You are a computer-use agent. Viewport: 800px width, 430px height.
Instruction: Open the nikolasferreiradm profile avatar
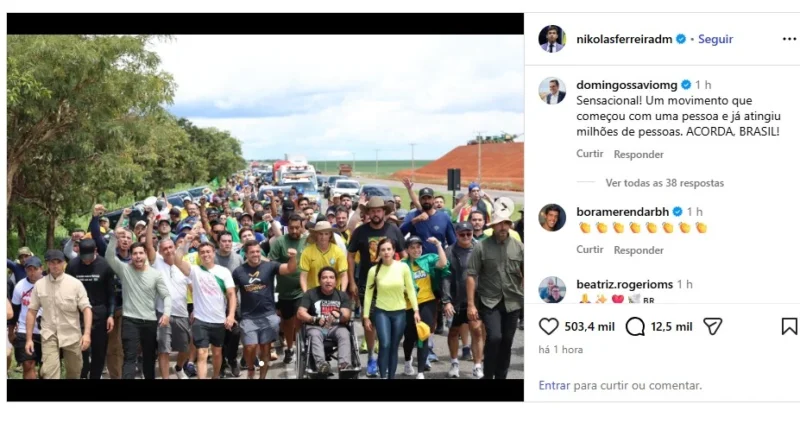pos(552,39)
